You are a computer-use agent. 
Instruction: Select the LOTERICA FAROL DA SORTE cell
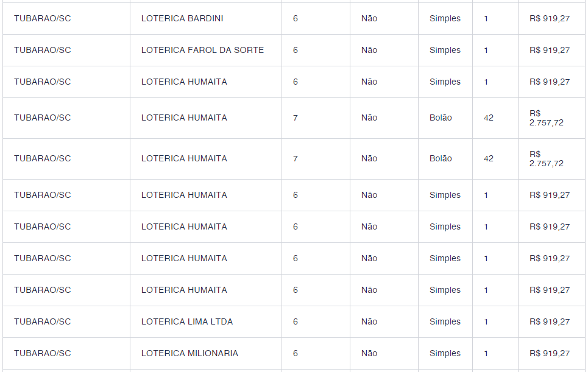tap(202, 51)
